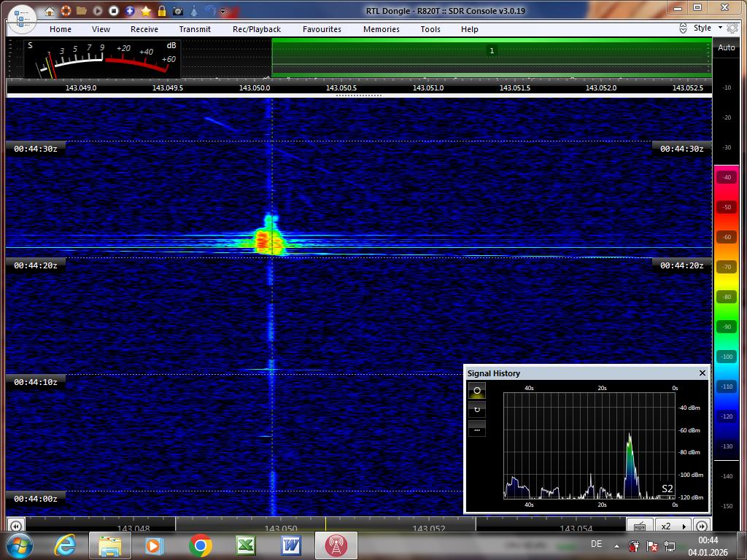This screenshot has width=747, height=560.
Task: Click the Home house icon in quick toolbar
Action: point(50,11)
